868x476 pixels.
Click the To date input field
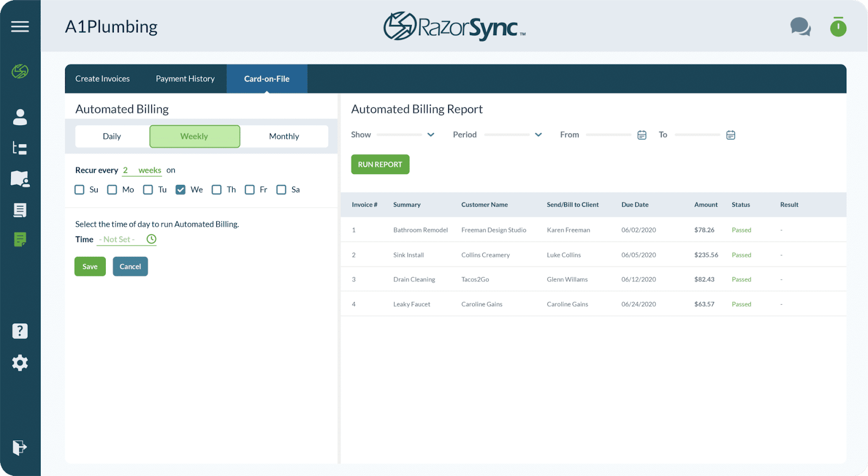point(697,134)
